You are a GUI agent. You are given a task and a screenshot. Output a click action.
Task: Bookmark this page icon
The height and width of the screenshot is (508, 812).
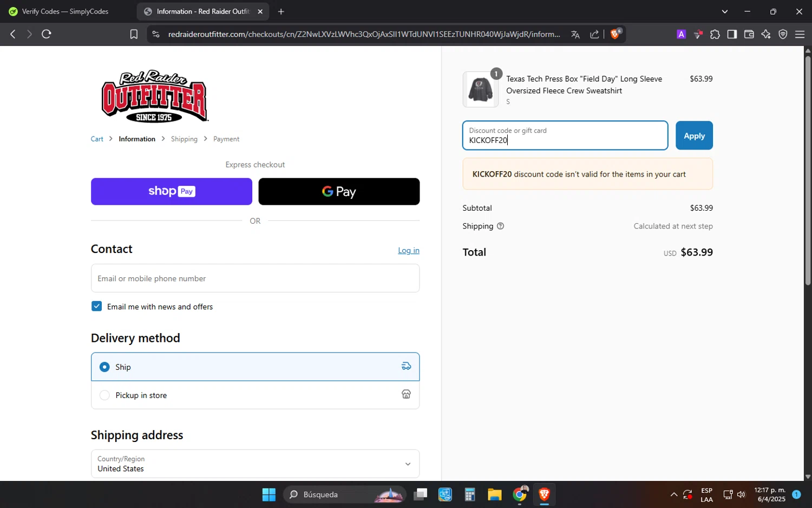point(134,34)
